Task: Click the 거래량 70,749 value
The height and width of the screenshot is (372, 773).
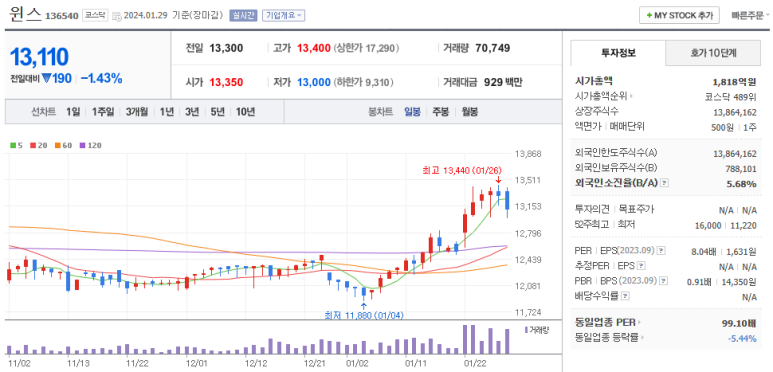Action: point(493,48)
